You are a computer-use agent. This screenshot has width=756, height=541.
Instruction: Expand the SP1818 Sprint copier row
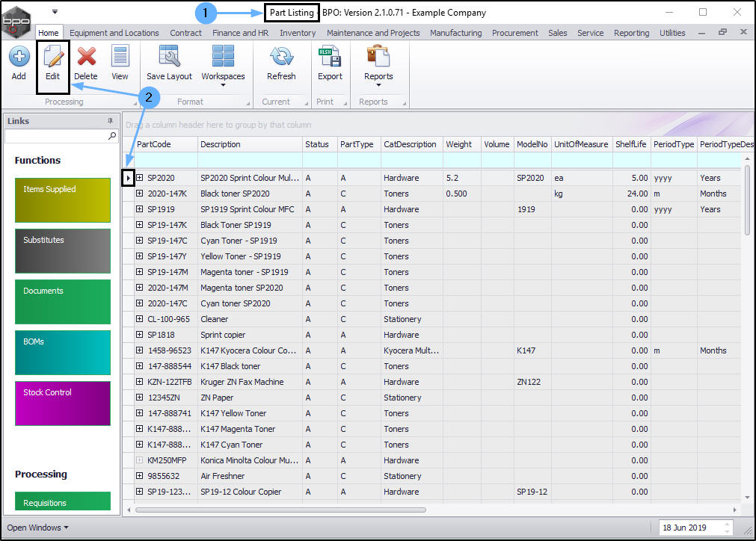(x=139, y=334)
